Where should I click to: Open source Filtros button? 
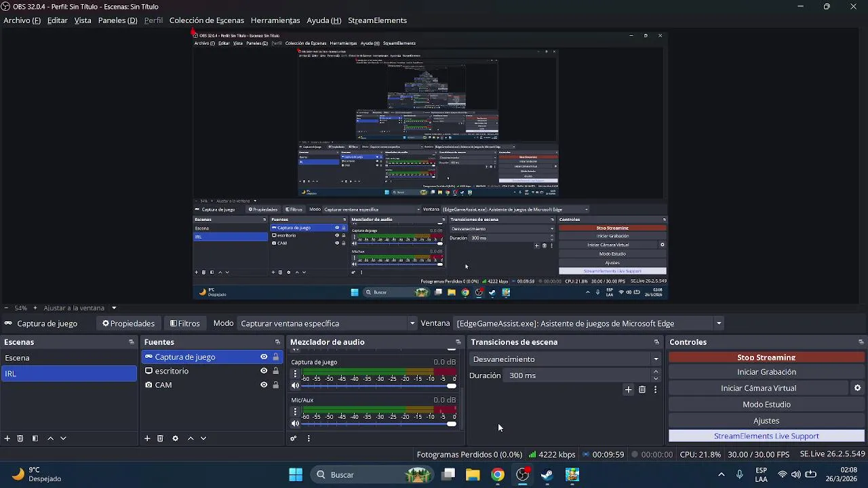(184, 323)
